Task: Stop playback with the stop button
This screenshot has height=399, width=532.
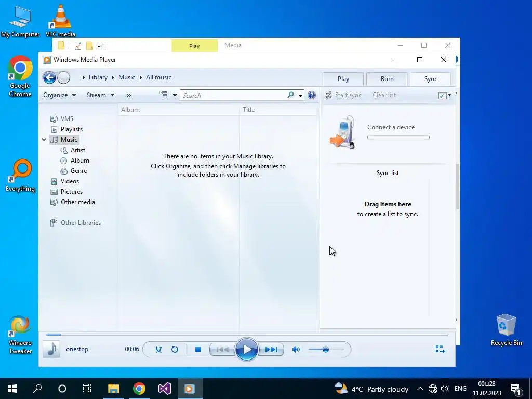Action: pyautogui.click(x=198, y=349)
